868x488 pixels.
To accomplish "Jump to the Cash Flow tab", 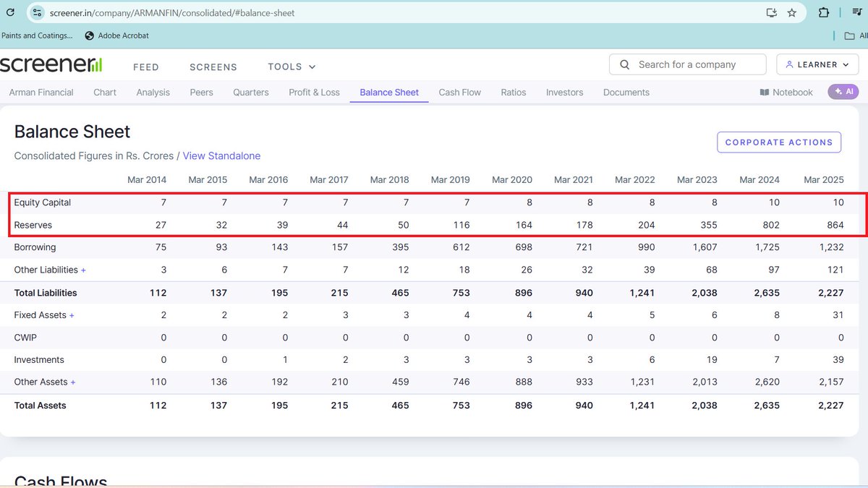I will coord(459,93).
